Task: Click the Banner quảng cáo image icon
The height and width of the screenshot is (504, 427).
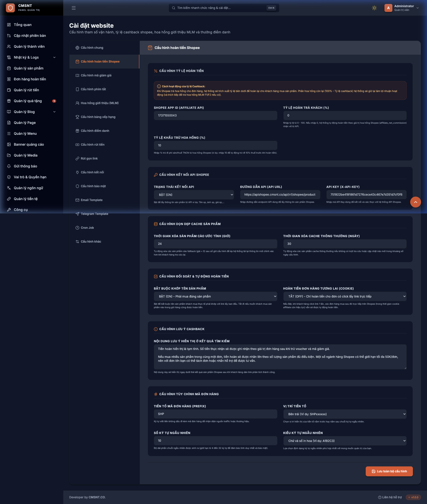Action: [9, 144]
